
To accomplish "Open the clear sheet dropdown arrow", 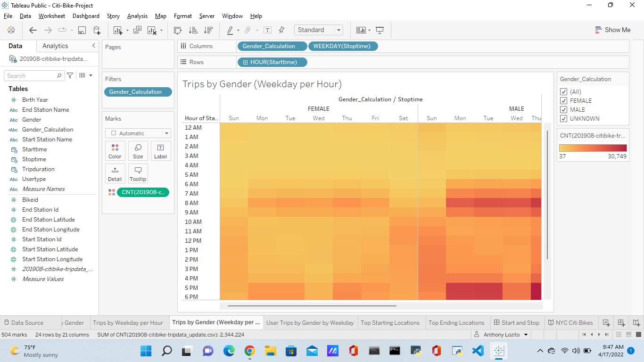I will [x=161, y=31].
